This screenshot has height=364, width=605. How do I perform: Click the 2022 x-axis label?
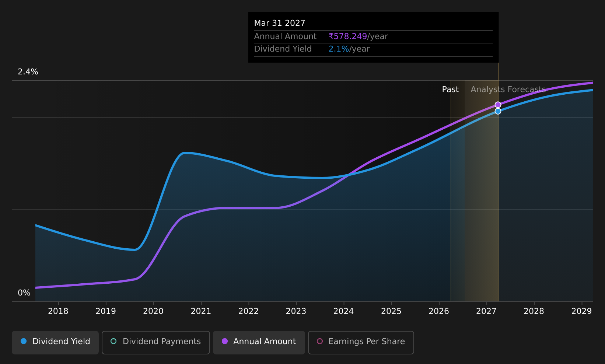click(x=248, y=311)
